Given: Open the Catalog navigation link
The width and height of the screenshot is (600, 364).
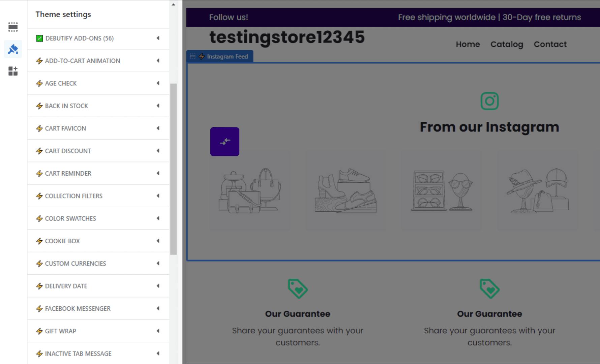Looking at the screenshot, I should click(507, 44).
